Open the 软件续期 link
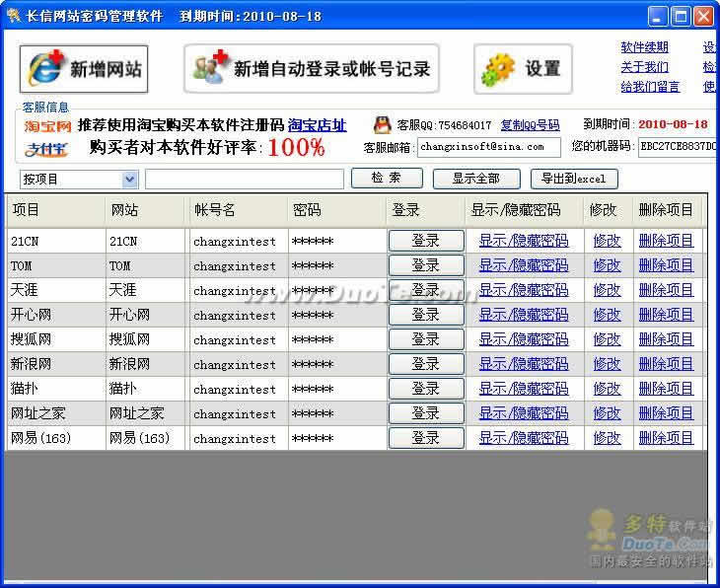This screenshot has width=720, height=588. click(x=644, y=47)
